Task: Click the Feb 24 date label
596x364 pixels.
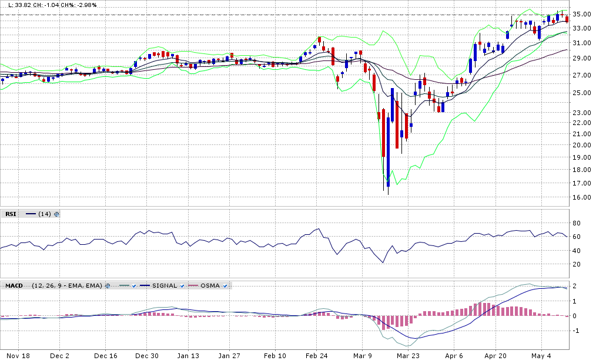Action: tap(316, 356)
